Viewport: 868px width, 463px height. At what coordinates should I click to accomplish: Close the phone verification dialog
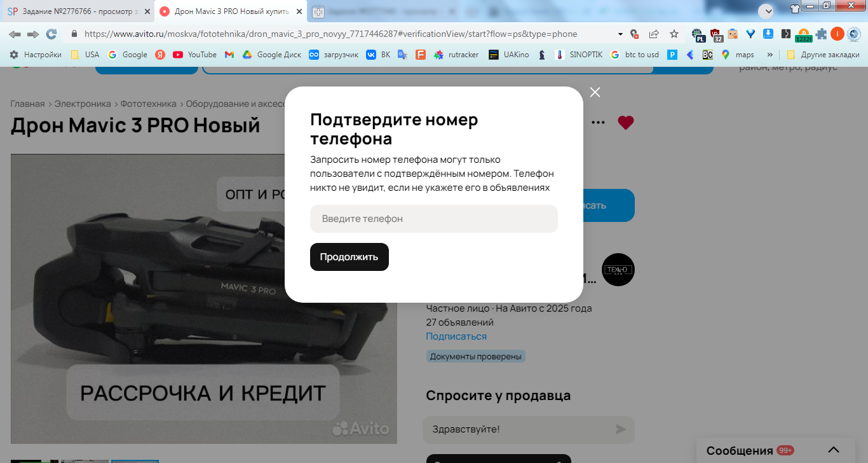tap(595, 92)
